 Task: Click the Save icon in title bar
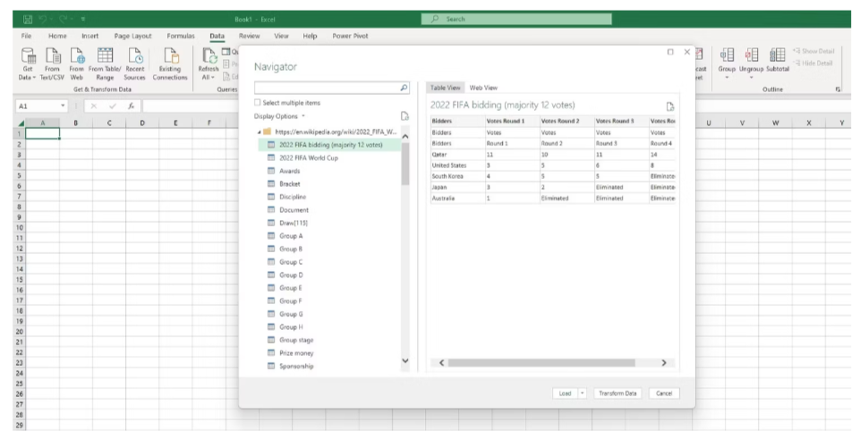pos(28,20)
